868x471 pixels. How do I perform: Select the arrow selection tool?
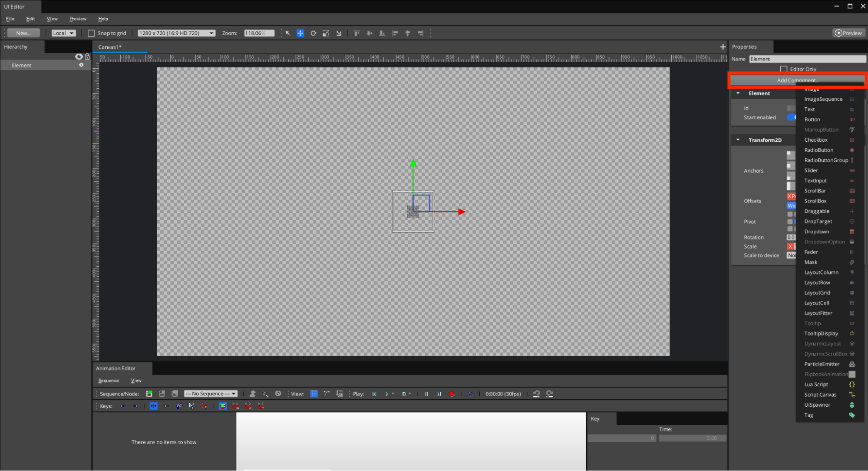tap(287, 33)
